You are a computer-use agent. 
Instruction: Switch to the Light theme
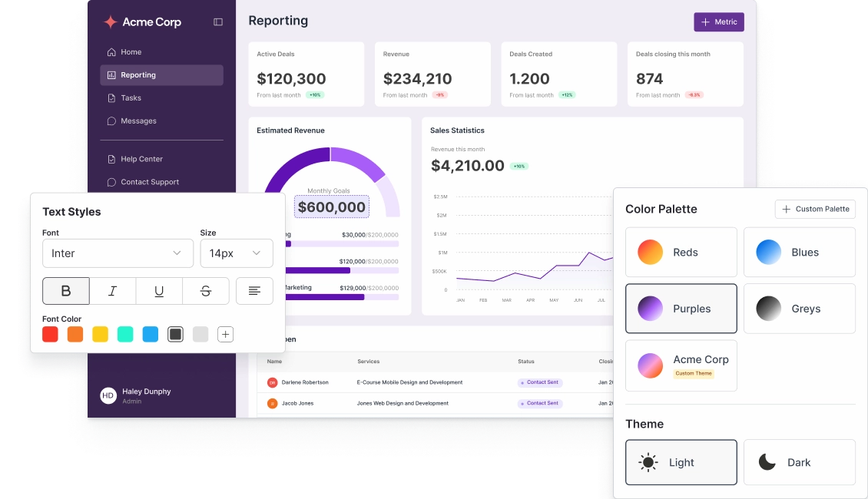click(681, 462)
